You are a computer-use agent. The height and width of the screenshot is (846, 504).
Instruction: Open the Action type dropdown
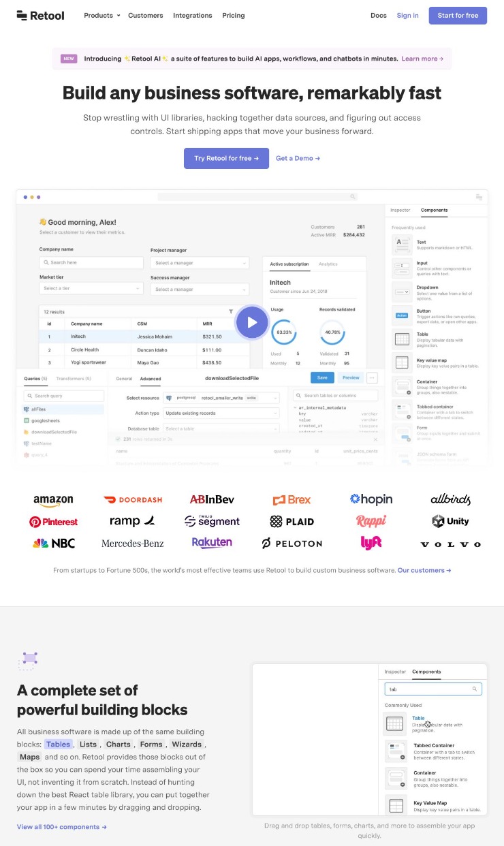pos(221,413)
